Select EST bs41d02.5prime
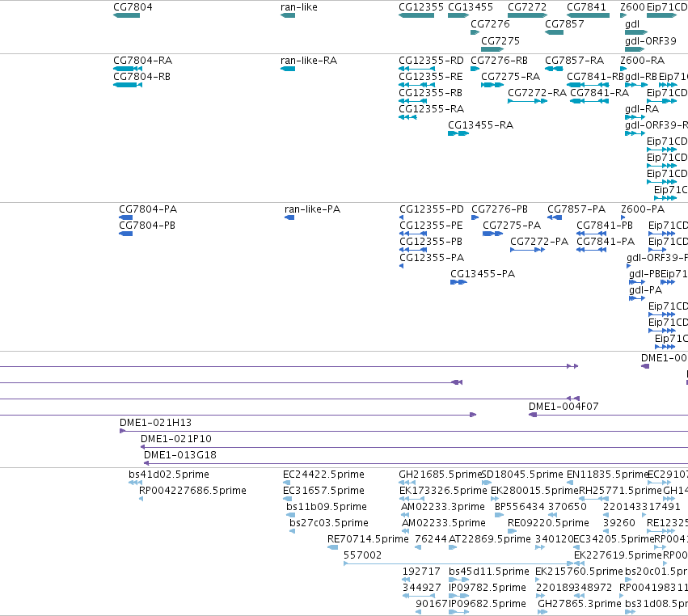Image resolution: width=688 pixels, height=616 pixels. [x=168, y=475]
